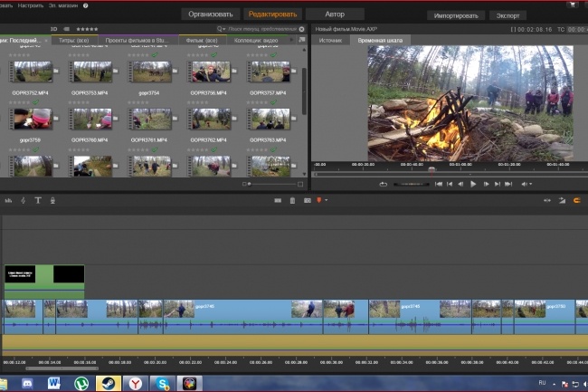Open Steam from the taskbar
The width and height of the screenshot is (588, 392).
[109, 383]
